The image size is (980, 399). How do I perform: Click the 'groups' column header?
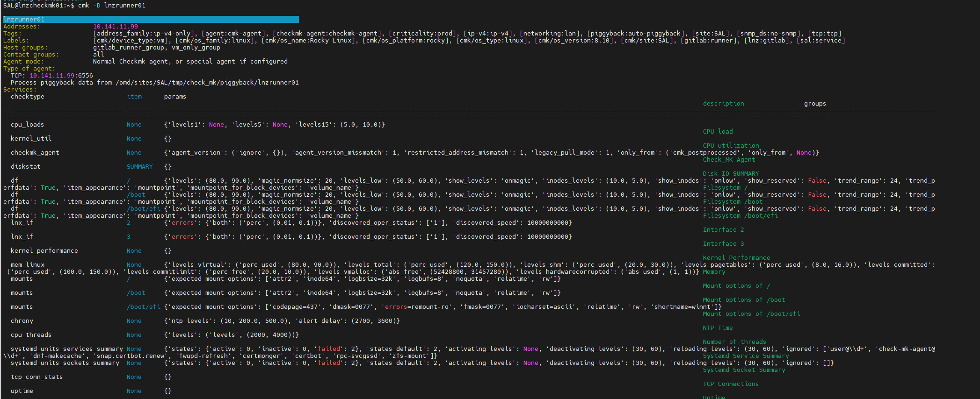coord(814,104)
